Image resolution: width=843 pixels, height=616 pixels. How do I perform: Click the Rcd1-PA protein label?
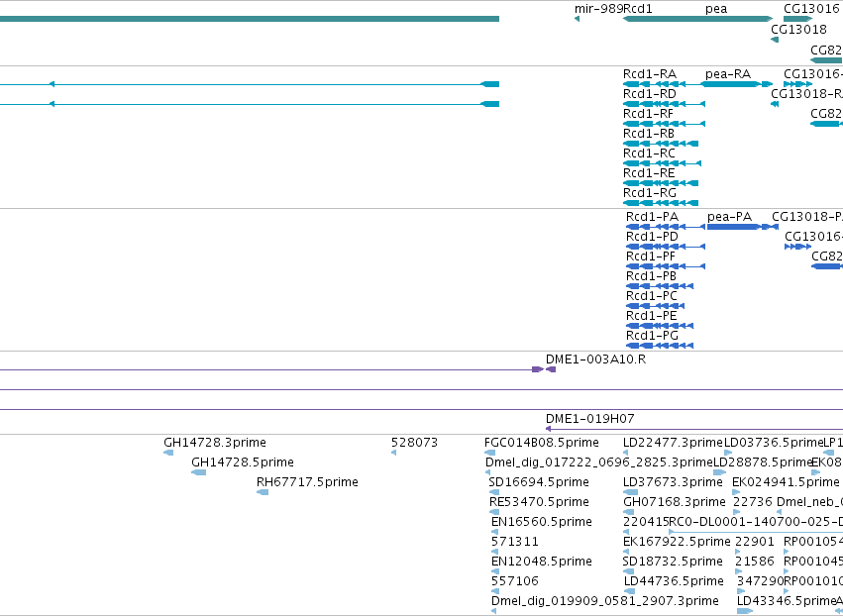(x=652, y=217)
